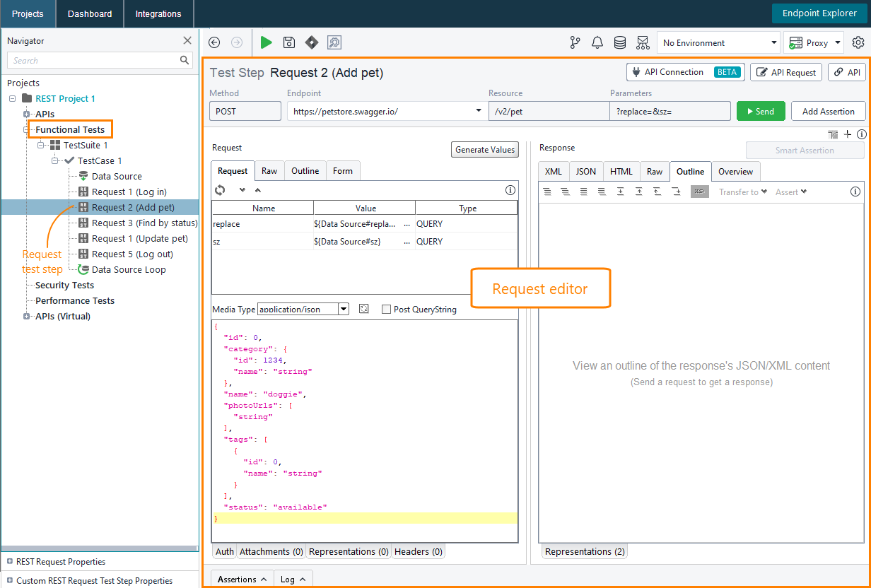Click the Save project floppy disk icon
This screenshot has height=588, width=871.
[x=289, y=42]
